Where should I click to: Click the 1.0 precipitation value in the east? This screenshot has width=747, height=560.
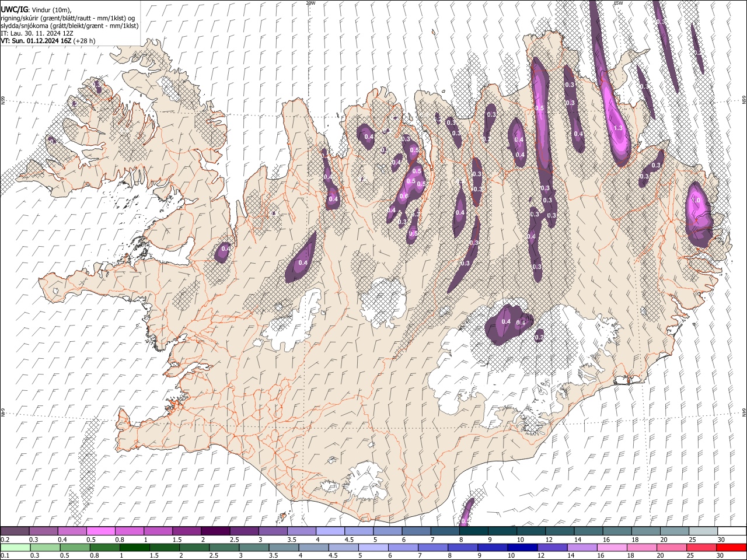pyautogui.click(x=696, y=200)
